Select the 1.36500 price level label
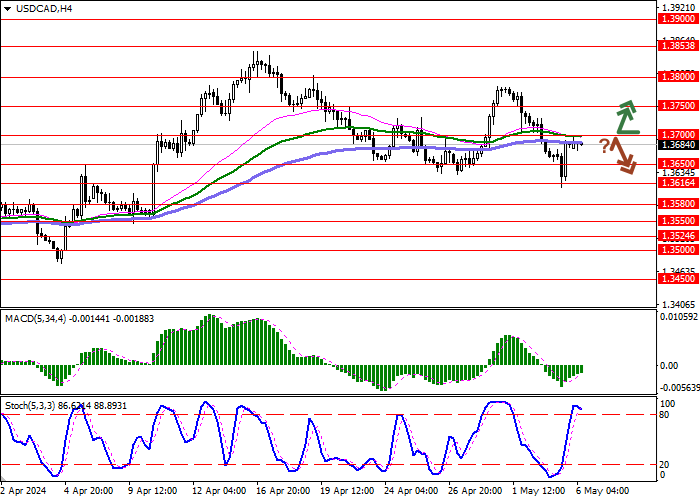The height and width of the screenshot is (500, 700). coord(679,164)
